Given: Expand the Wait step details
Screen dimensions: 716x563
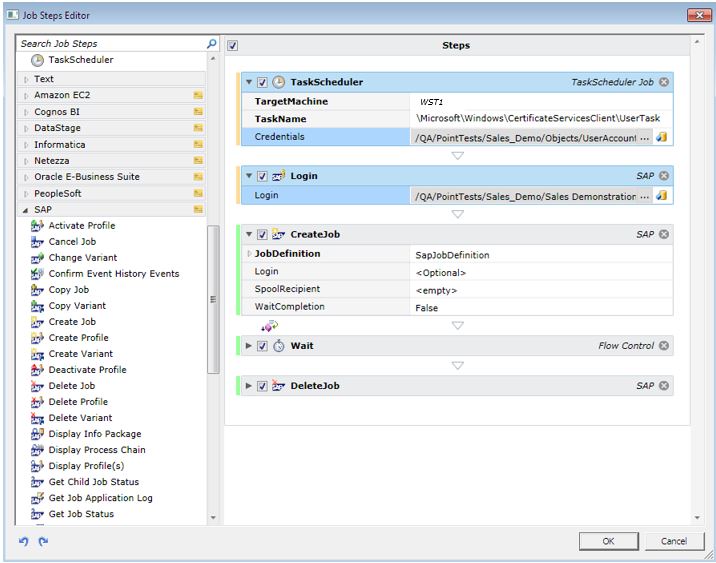Looking at the screenshot, I should click(x=249, y=346).
